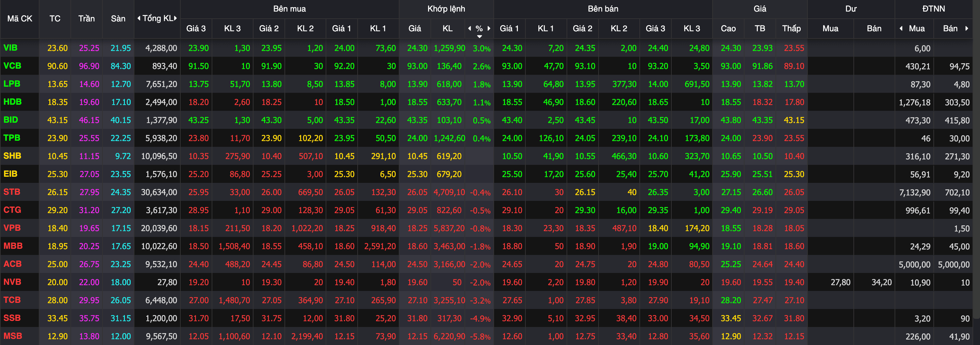
Task: Select the VPB stock symbol
Action: (x=12, y=228)
